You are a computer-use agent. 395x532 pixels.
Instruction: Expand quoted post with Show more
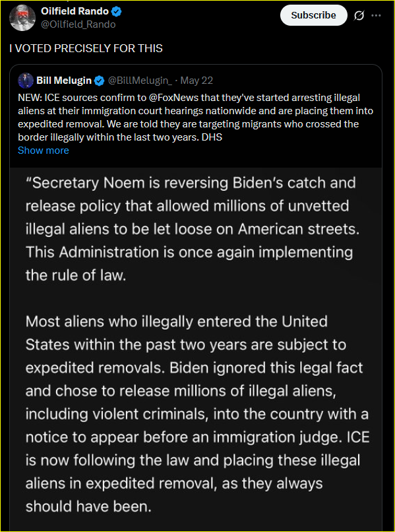click(x=44, y=150)
